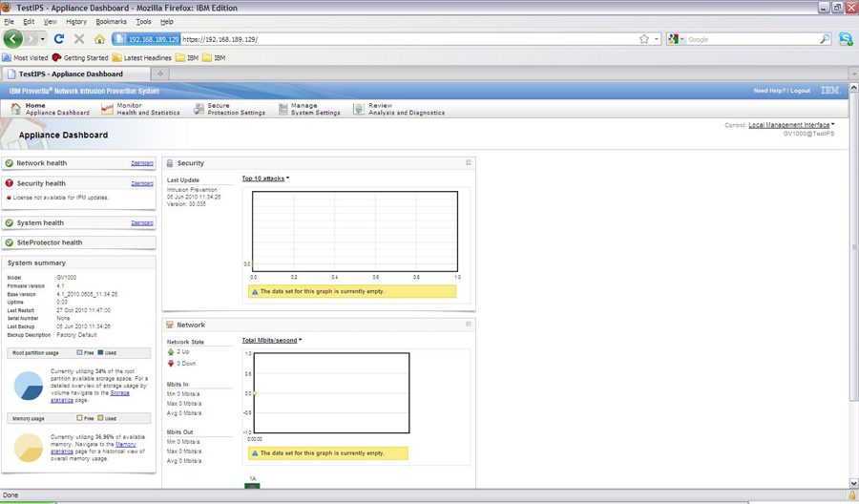The image size is (859, 504).
Task: Click the stop loading X icon
Action: tap(79, 39)
